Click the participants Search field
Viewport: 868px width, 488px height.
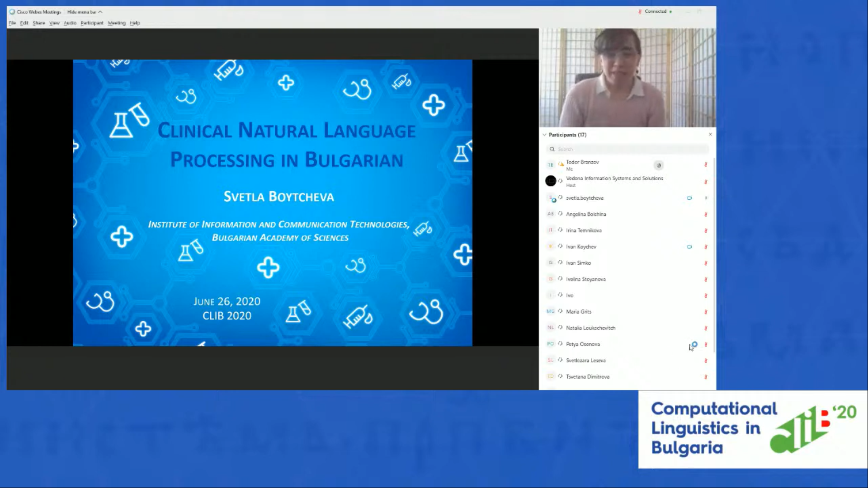[x=627, y=149]
